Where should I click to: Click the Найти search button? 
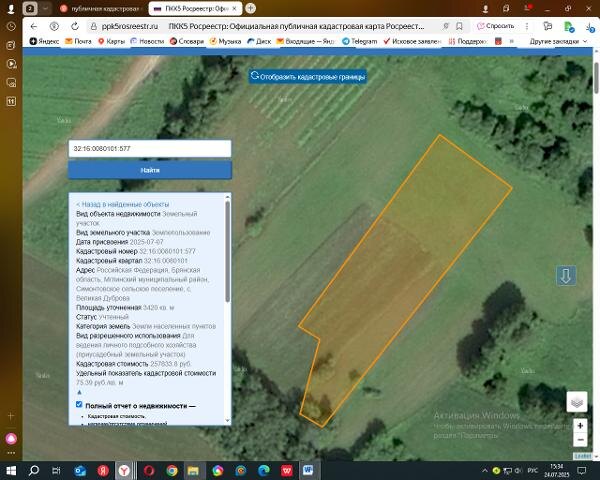(x=150, y=170)
